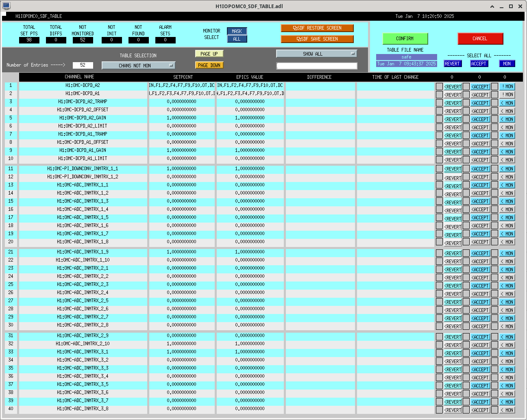
Task: Click ACCEPT for H1:OMC-ADC_INMTRX_3_5
Action: pos(480,385)
